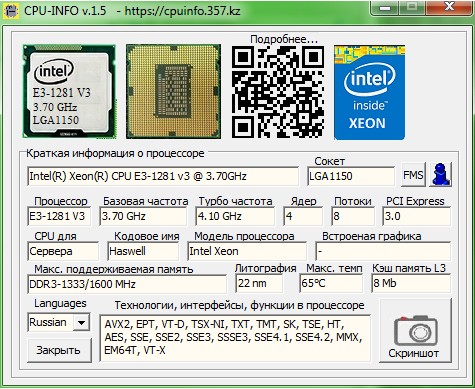The height and width of the screenshot is (389, 475).
Task: Click the CPU top-side photo with E3-1281 V3
Action: [x=69, y=91]
